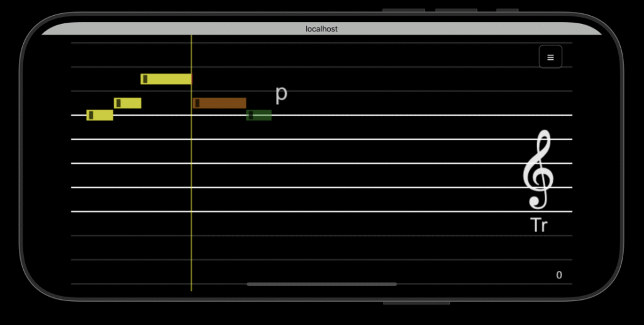Screen dimensions: 644x325
Task: Open the hamburger menu button
Action: 550,57
